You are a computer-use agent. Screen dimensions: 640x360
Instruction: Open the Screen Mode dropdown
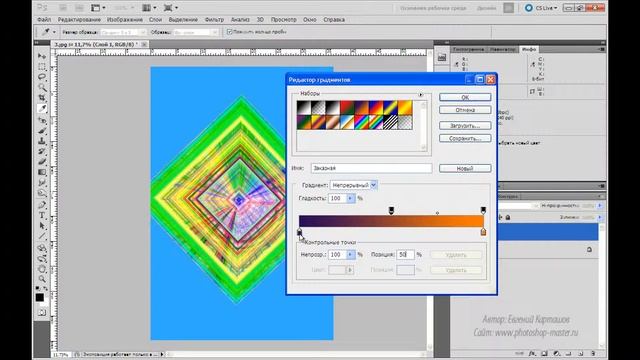point(170,8)
